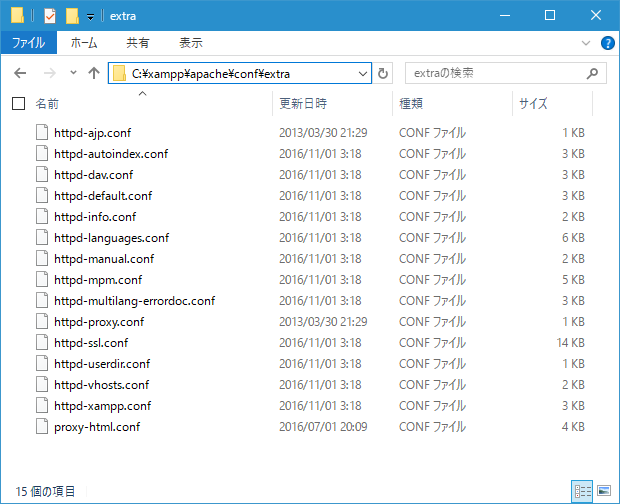Click the file name proxy-html.conf

click(97, 427)
